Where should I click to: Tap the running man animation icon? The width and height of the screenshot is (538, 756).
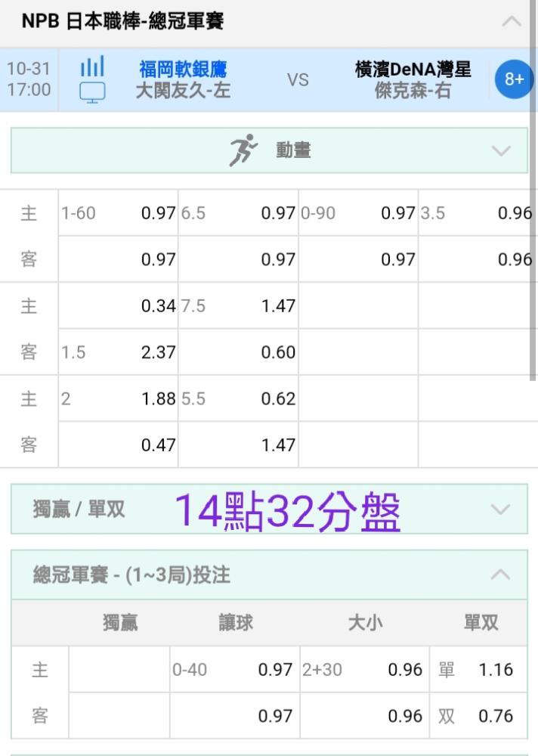coord(243,150)
